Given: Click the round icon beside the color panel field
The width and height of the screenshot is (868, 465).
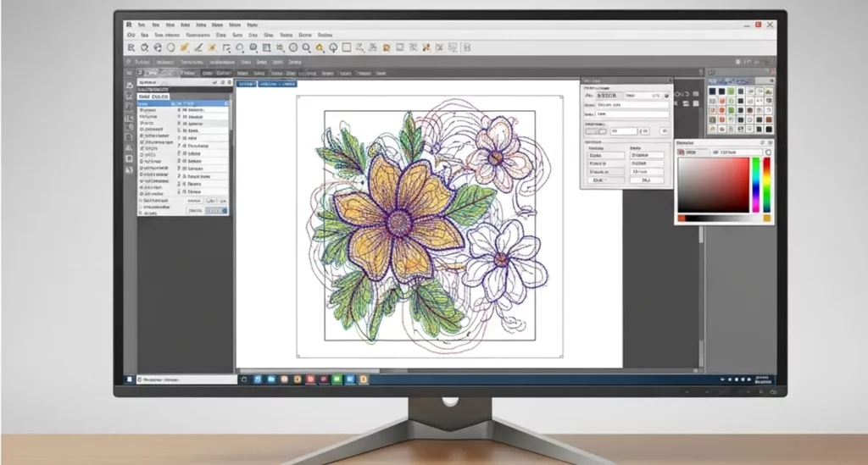Looking at the screenshot, I should coord(768,152).
